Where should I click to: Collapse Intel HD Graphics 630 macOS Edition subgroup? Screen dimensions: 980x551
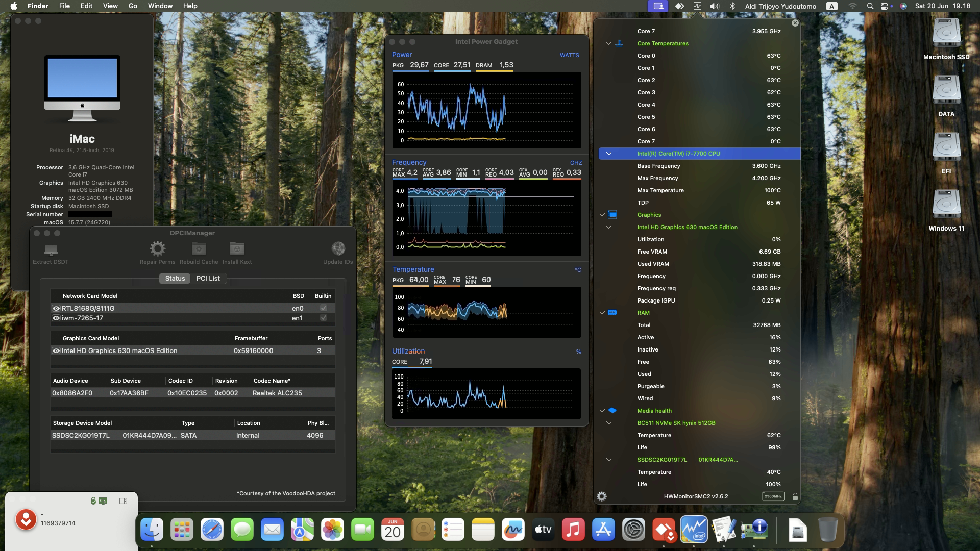608,227
